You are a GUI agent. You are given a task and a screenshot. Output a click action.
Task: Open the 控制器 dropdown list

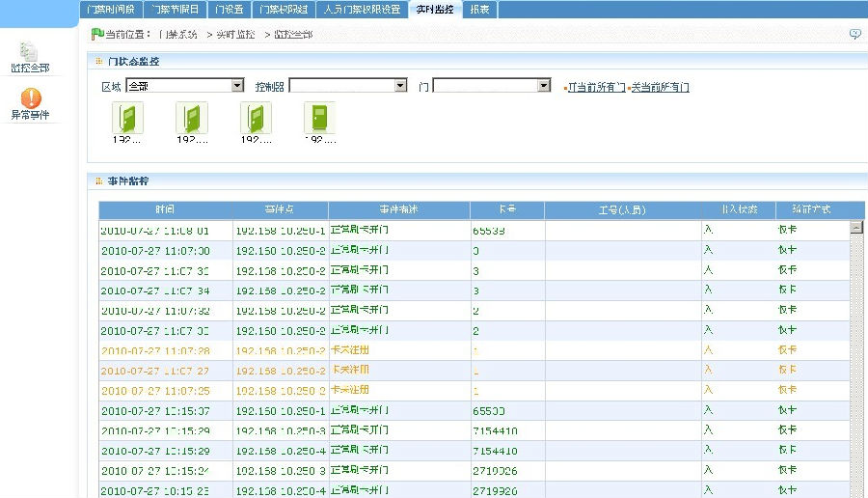(x=401, y=86)
